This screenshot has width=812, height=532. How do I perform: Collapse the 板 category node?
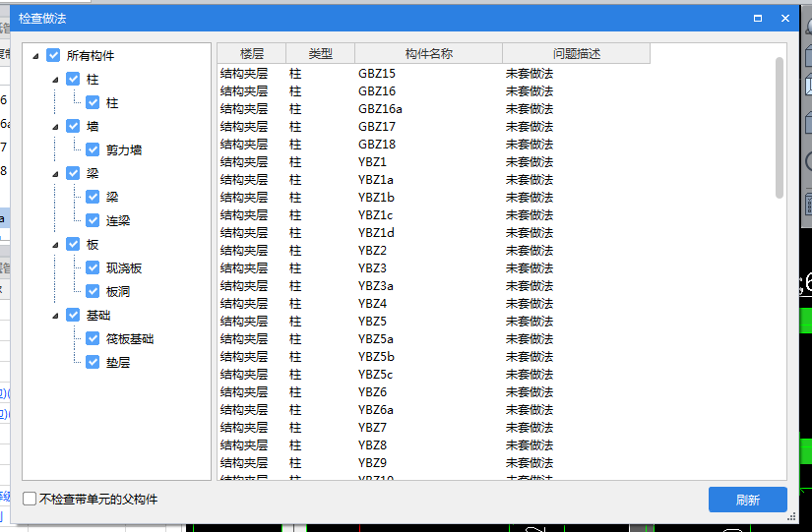click(x=55, y=245)
